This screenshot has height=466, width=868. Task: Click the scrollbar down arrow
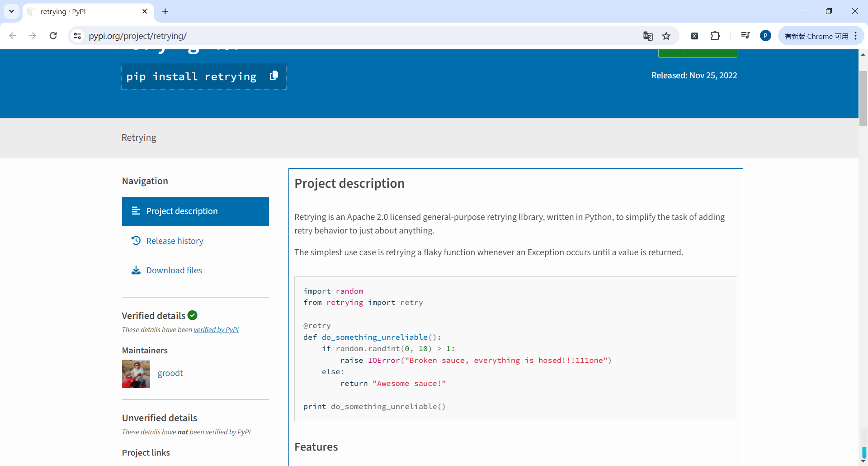tap(863, 461)
